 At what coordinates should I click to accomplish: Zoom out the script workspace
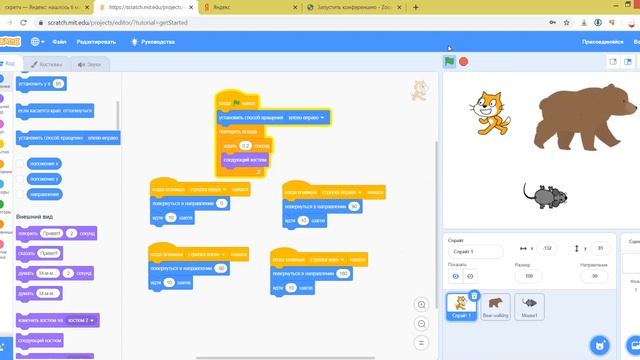[x=421, y=324]
